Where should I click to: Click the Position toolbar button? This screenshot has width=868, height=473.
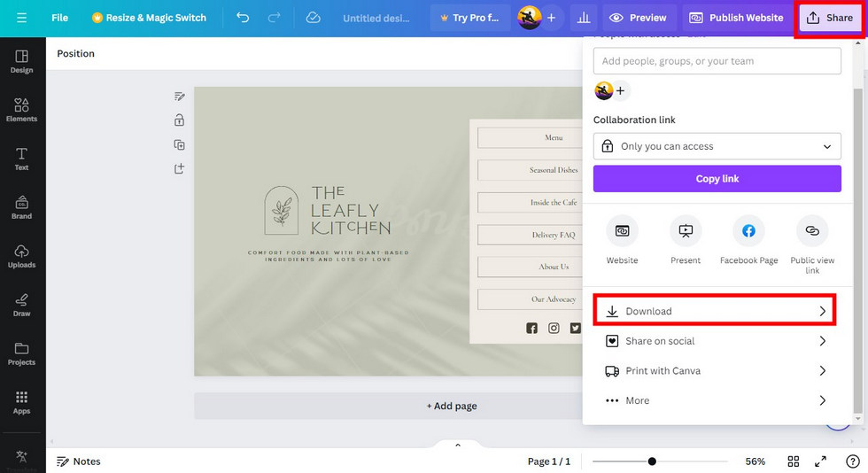pyautogui.click(x=76, y=53)
